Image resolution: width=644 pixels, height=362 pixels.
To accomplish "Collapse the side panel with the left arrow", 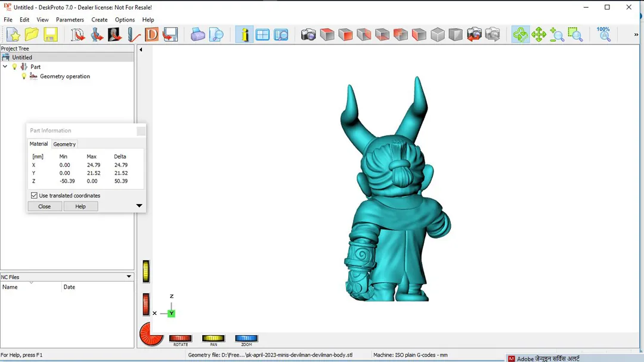I will 141,49.
